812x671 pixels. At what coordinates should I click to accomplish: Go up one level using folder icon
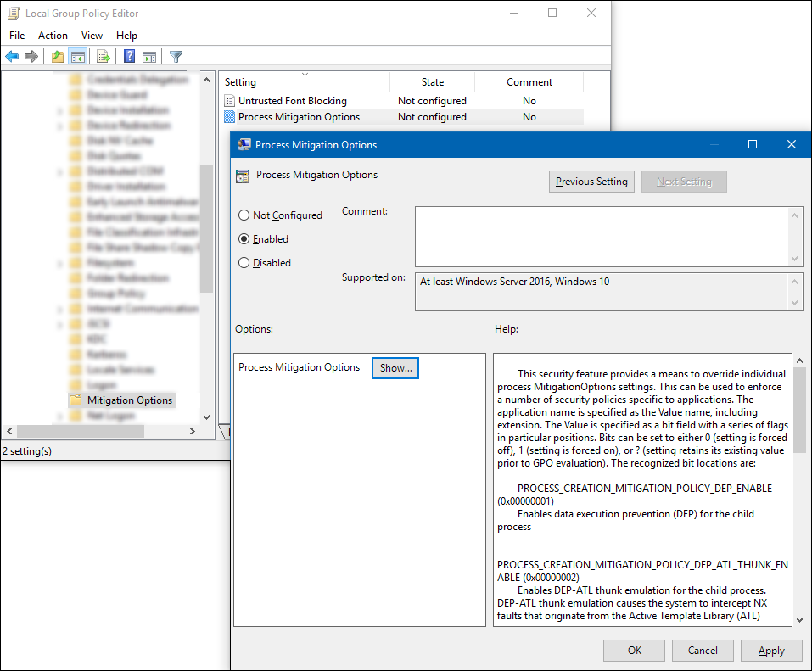click(57, 57)
